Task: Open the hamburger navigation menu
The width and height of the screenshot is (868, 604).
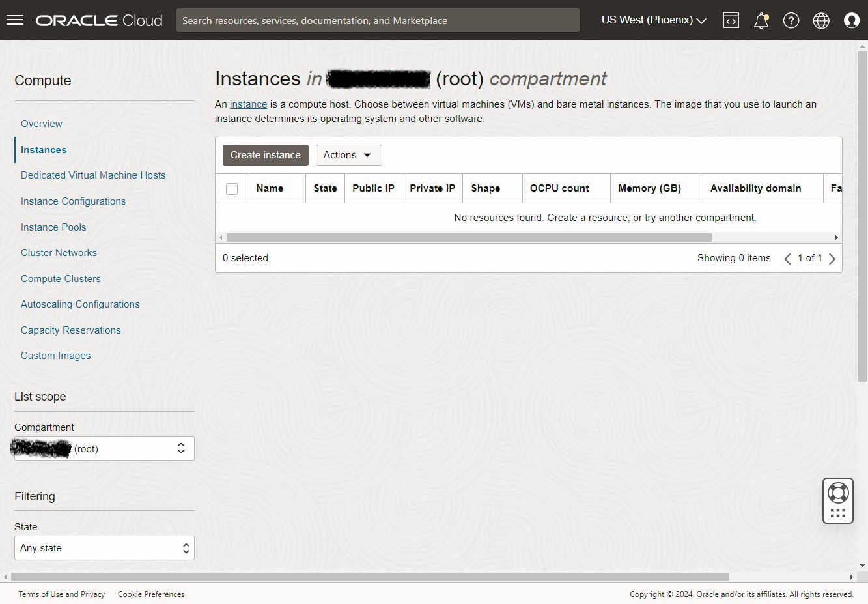Action: 15,20
